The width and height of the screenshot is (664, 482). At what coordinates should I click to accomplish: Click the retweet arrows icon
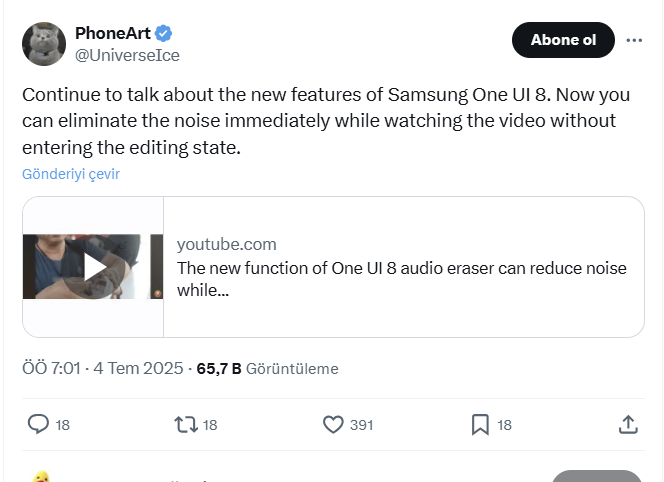tap(186, 424)
